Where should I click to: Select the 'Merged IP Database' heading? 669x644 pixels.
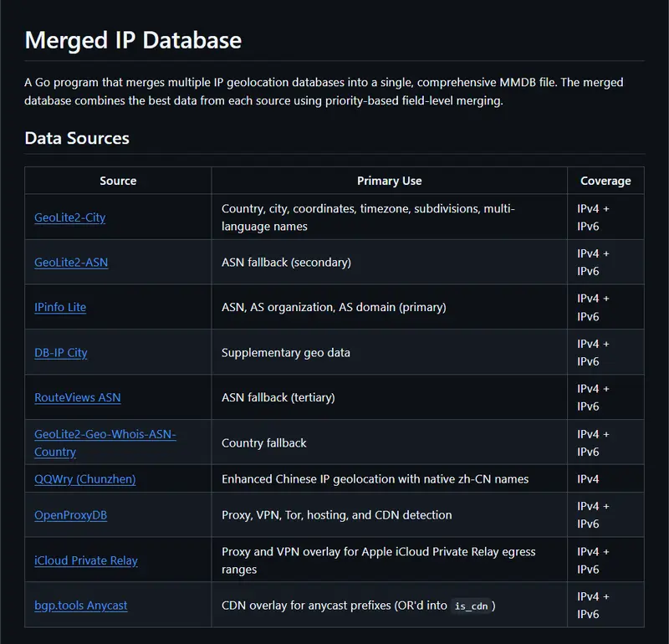click(133, 40)
